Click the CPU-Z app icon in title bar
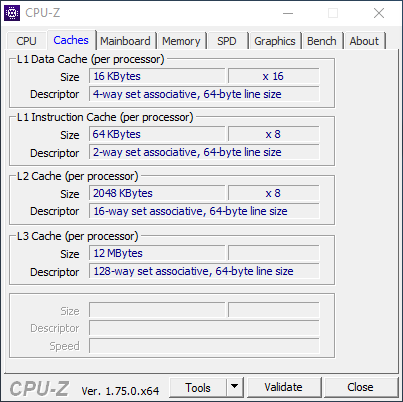Screen dimensions: 403x402 (12, 13)
